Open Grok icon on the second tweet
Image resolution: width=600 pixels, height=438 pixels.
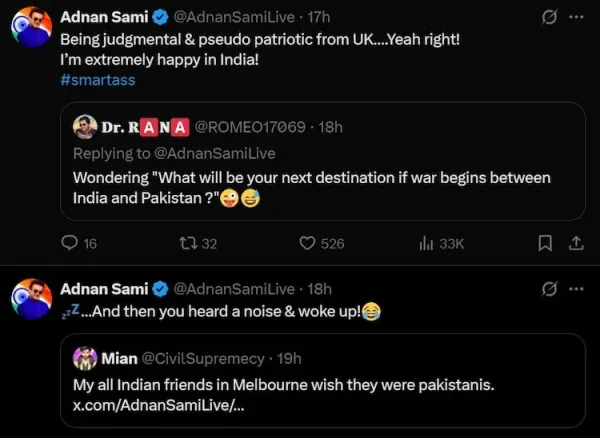click(x=547, y=290)
